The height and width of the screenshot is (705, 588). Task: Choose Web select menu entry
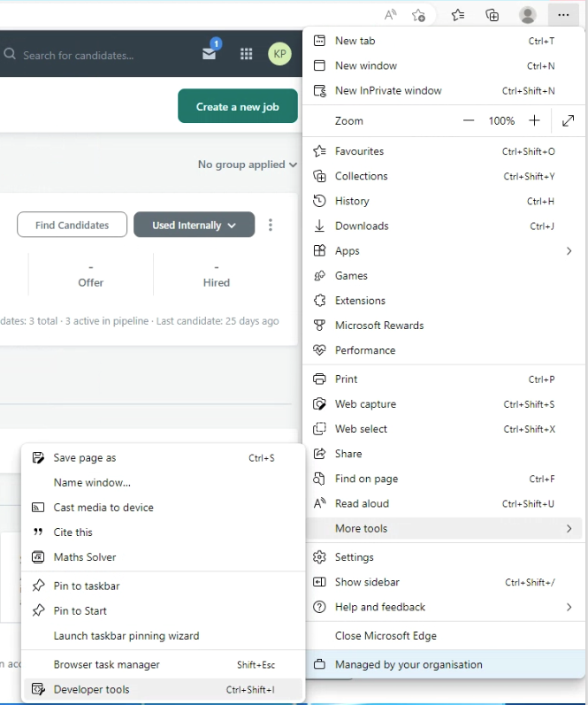pyautogui.click(x=444, y=429)
